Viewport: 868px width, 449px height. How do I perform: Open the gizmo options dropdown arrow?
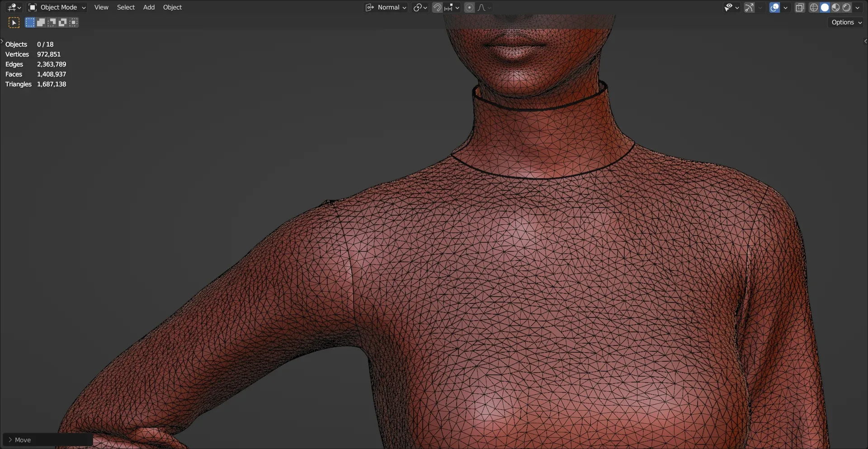tap(760, 7)
